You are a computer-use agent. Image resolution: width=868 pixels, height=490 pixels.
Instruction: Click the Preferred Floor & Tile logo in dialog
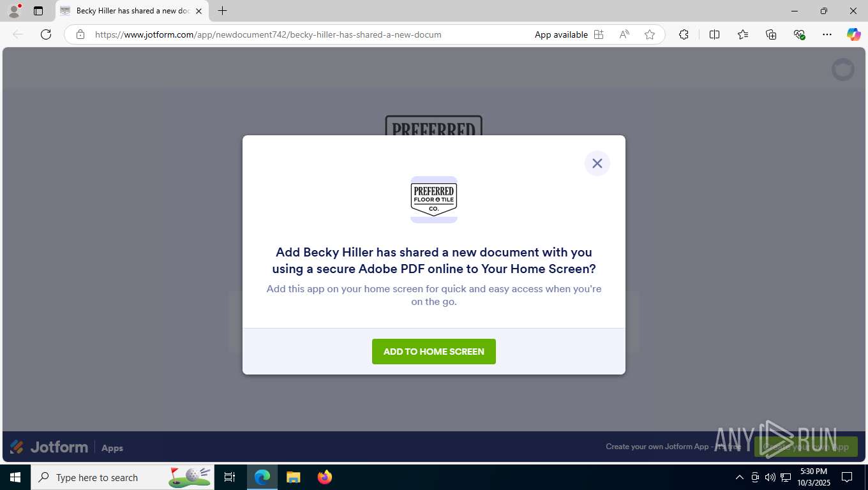tap(434, 200)
